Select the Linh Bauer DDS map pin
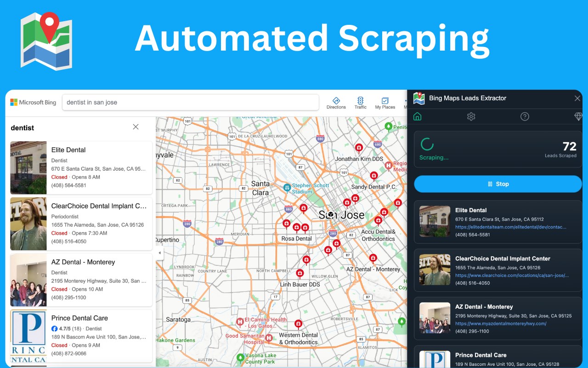 click(x=300, y=274)
